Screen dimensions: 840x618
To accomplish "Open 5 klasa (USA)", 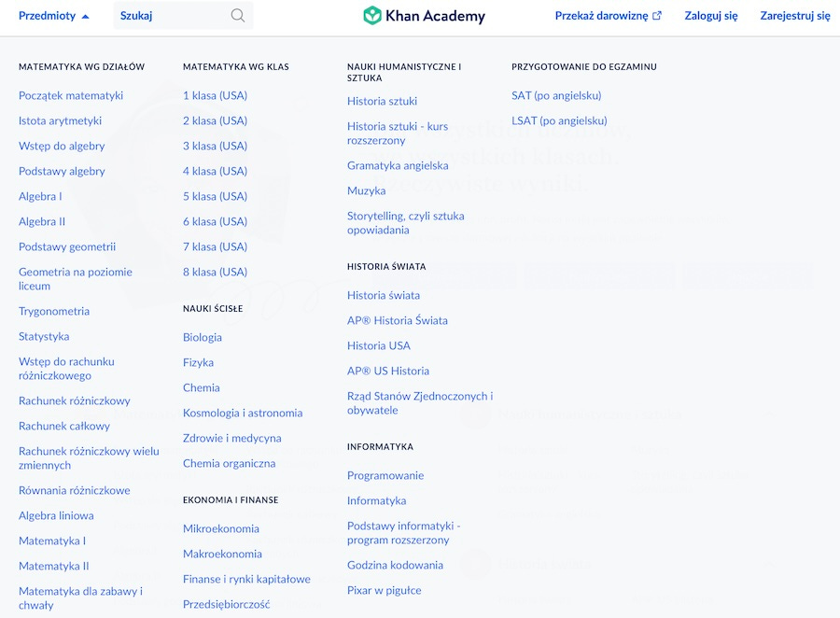I will [x=215, y=196].
